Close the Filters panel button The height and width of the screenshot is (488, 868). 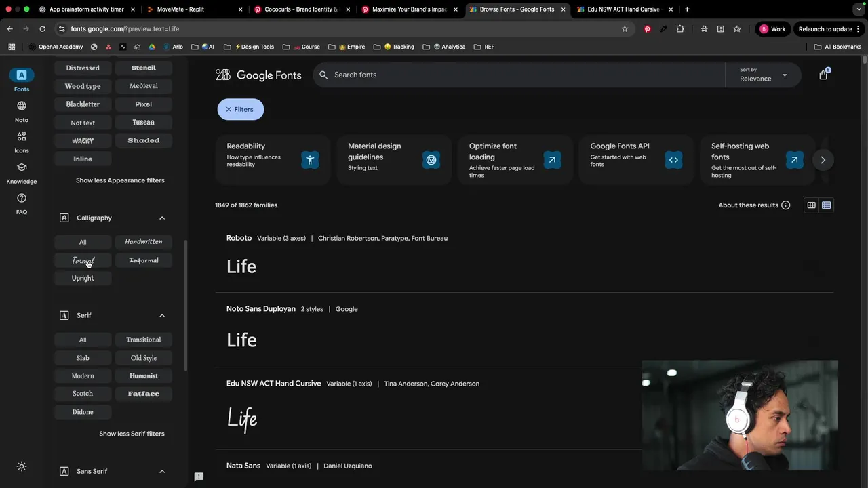point(240,109)
